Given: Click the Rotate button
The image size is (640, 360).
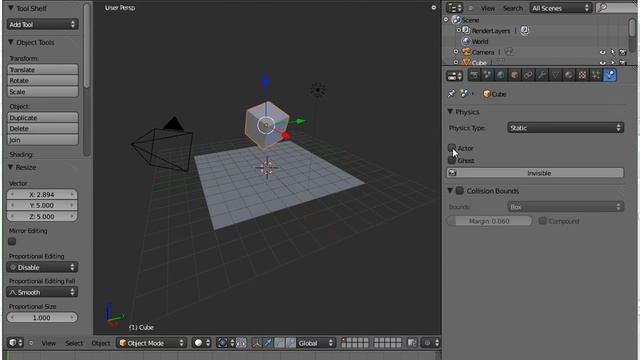Looking at the screenshot, I should click(42, 81).
